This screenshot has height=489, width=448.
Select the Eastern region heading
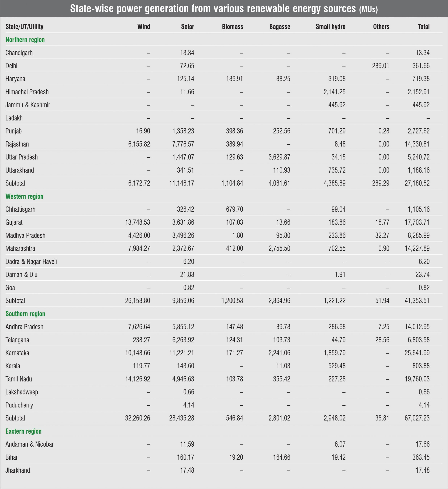tap(23, 431)
